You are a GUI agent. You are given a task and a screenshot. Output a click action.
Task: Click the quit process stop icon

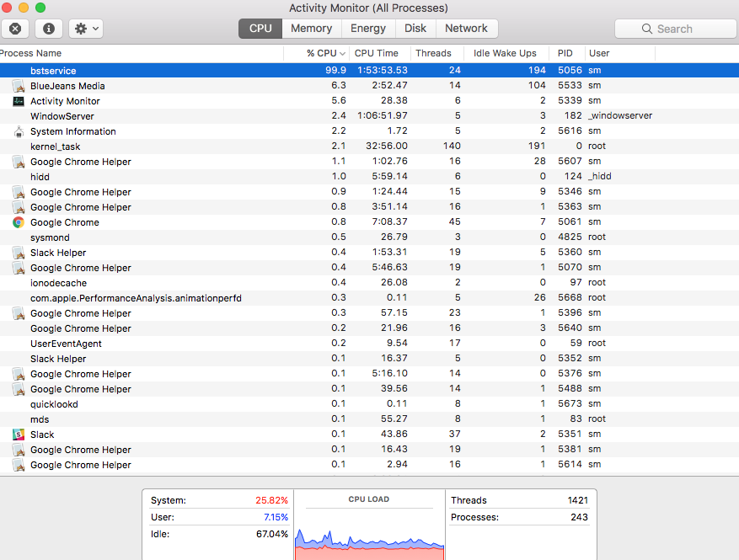[15, 29]
